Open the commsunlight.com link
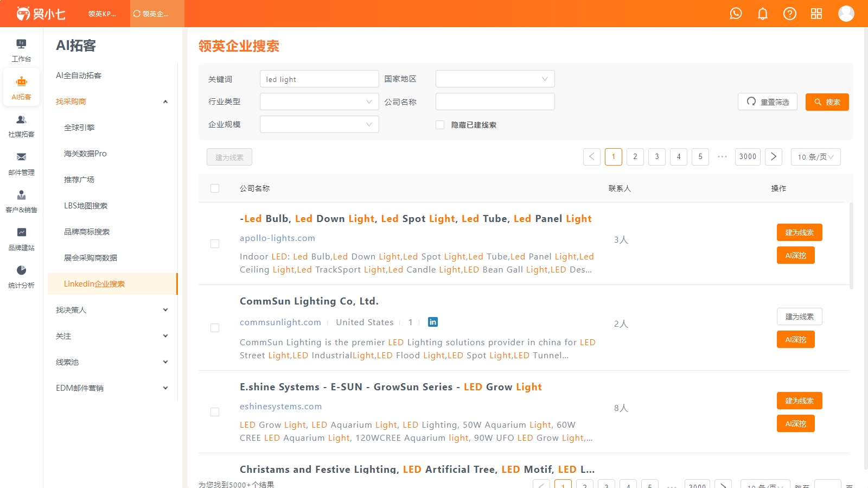 (280, 322)
